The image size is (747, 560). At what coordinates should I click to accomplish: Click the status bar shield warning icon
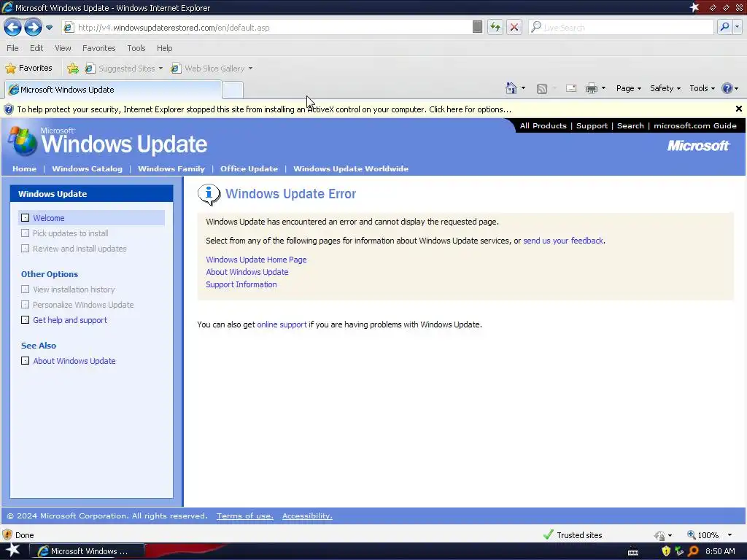click(x=7, y=534)
